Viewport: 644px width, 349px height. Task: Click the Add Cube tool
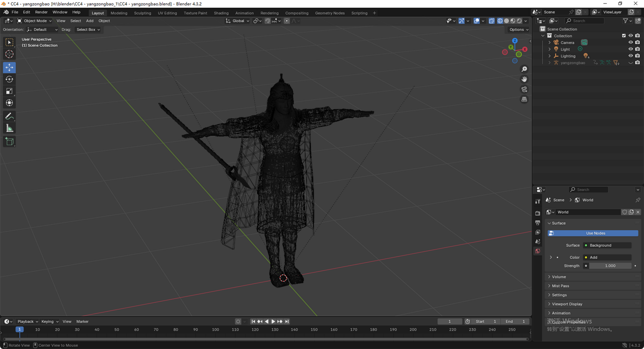point(9,141)
